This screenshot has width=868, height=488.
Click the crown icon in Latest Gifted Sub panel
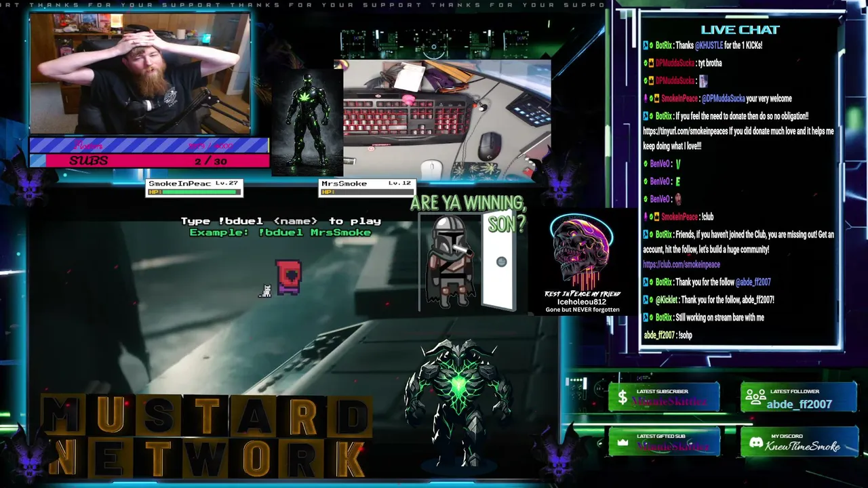[622, 443]
